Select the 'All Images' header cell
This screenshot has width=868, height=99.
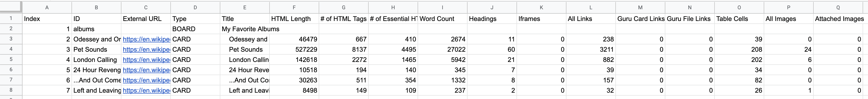[788, 19]
